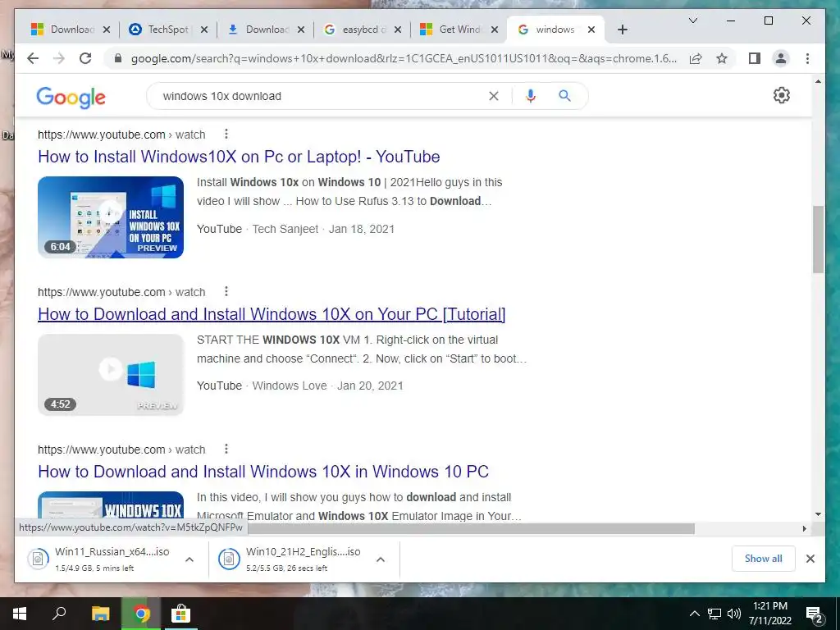Click the 'Tech Sanjeet' channel text

(x=285, y=229)
